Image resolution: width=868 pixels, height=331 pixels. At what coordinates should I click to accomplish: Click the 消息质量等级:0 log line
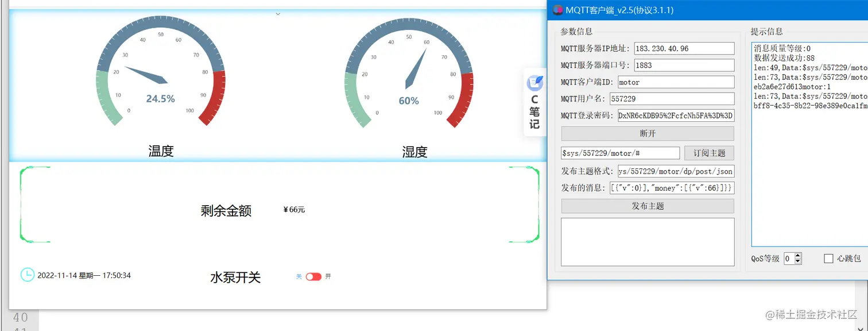pos(782,48)
